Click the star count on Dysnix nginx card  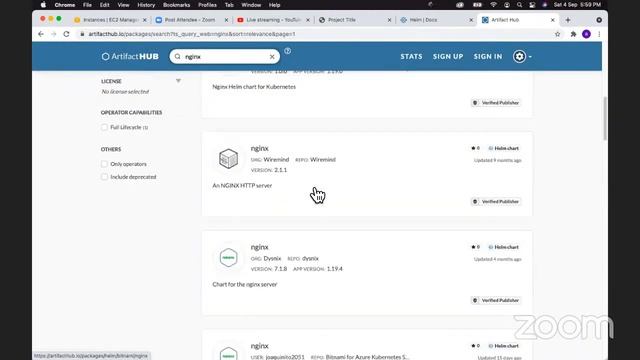tap(476, 247)
